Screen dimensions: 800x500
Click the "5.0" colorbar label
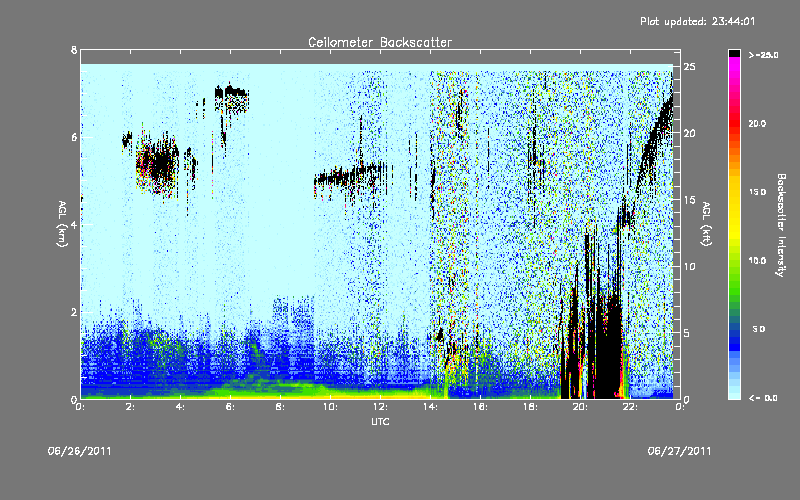[759, 329]
